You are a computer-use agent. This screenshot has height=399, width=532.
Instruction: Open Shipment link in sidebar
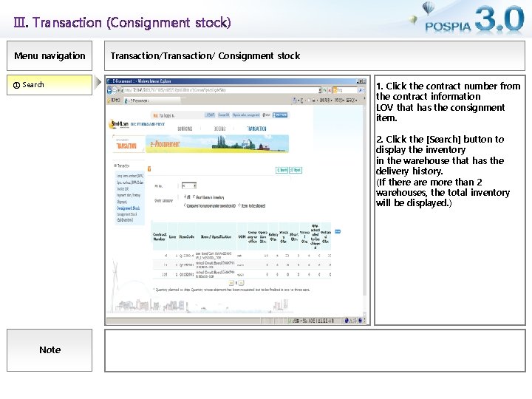pyautogui.click(x=122, y=202)
